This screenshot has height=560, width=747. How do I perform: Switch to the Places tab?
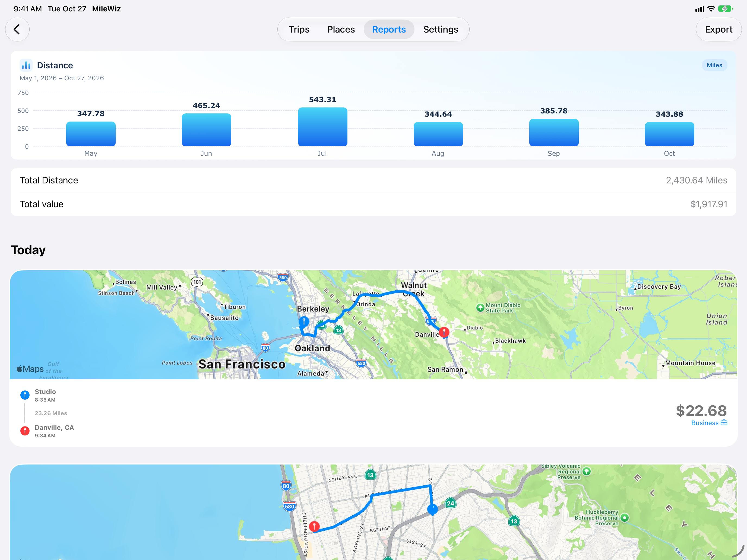341,29
